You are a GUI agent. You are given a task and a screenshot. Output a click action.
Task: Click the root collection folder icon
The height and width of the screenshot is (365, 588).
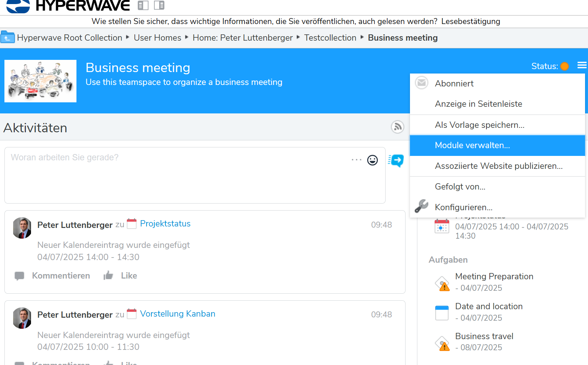(x=7, y=38)
